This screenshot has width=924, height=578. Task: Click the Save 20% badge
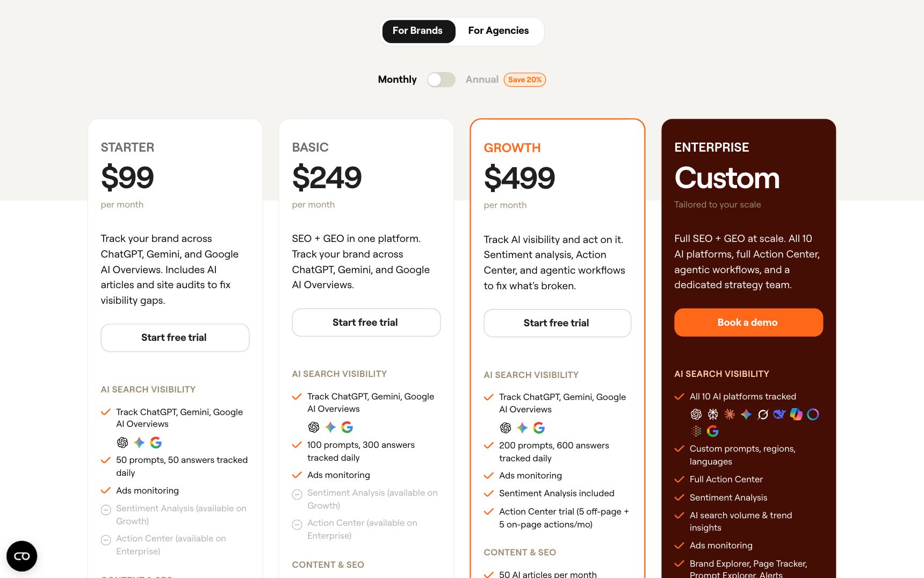click(x=525, y=80)
